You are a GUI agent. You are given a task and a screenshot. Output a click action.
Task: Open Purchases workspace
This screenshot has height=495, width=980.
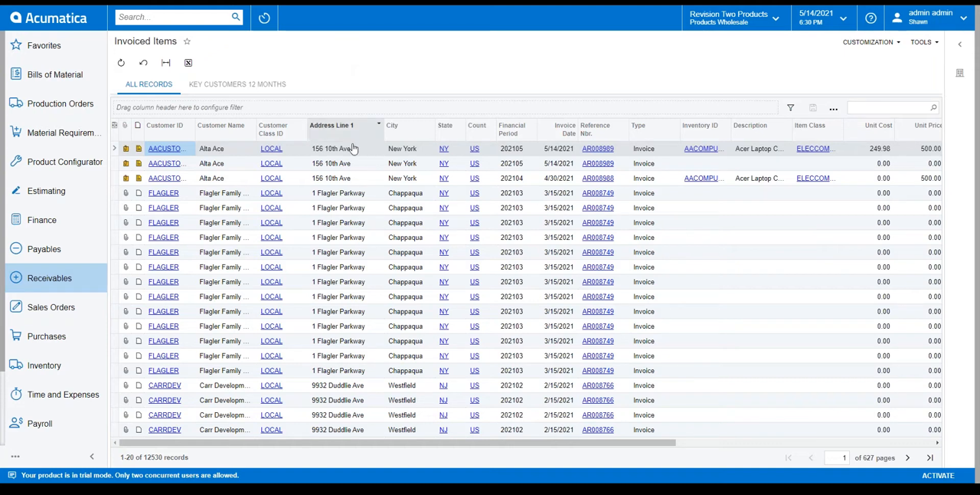coord(46,336)
